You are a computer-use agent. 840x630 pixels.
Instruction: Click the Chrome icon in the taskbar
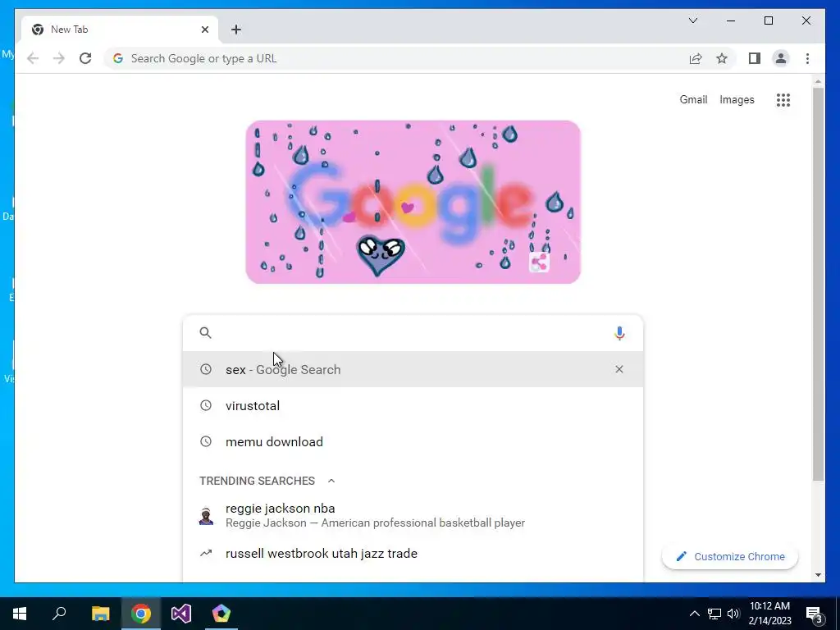(x=141, y=614)
